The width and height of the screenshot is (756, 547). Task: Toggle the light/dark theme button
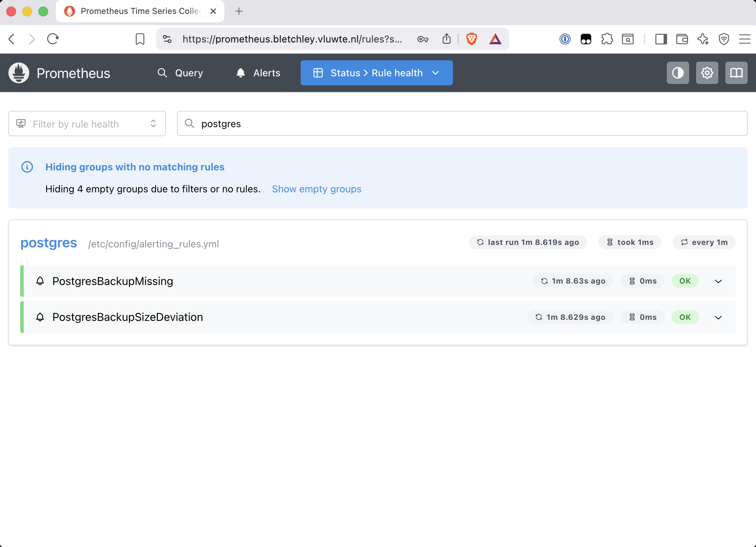click(x=678, y=73)
